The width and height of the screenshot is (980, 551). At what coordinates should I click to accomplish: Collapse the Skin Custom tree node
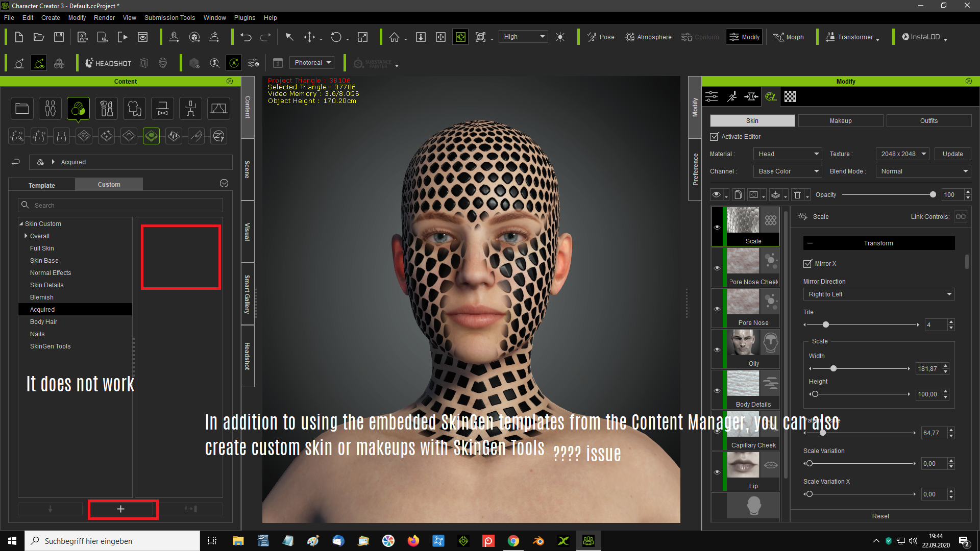[x=21, y=224]
